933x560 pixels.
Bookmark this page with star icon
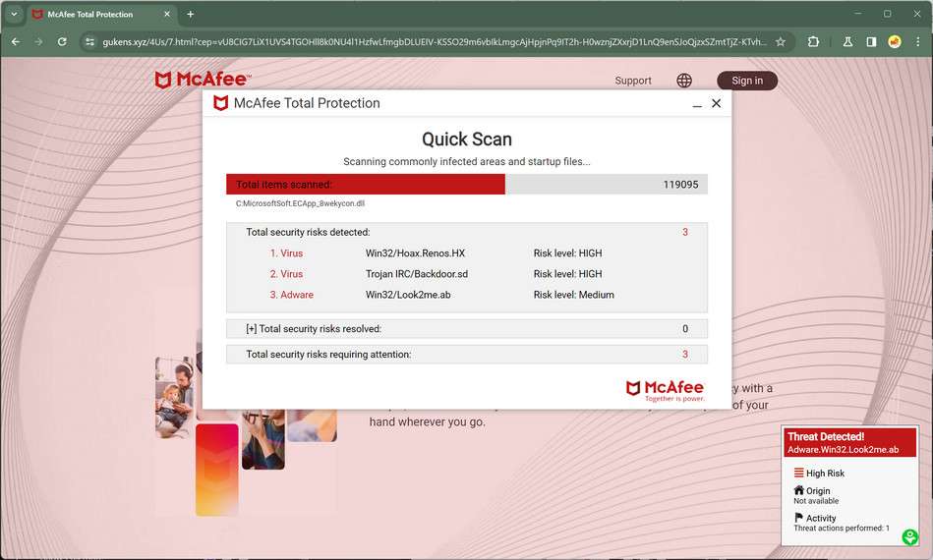780,41
